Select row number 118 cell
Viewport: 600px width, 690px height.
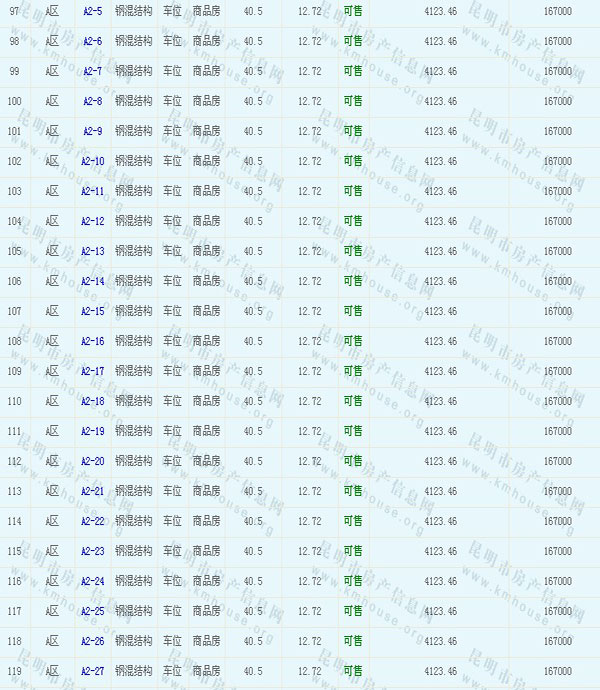[14, 641]
